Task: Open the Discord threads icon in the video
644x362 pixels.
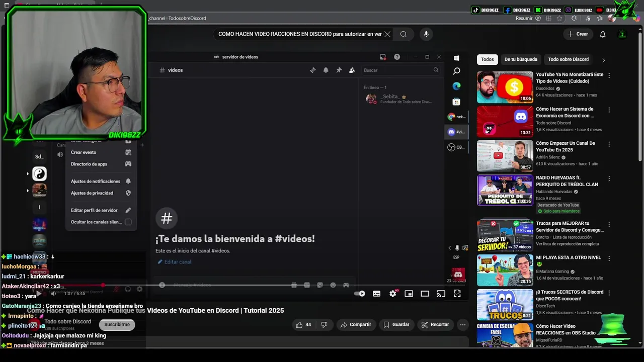Action: coord(312,70)
